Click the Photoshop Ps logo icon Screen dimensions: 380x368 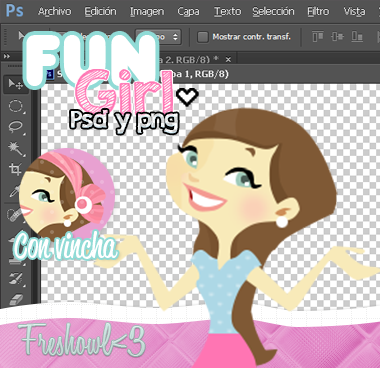pyautogui.click(x=15, y=11)
